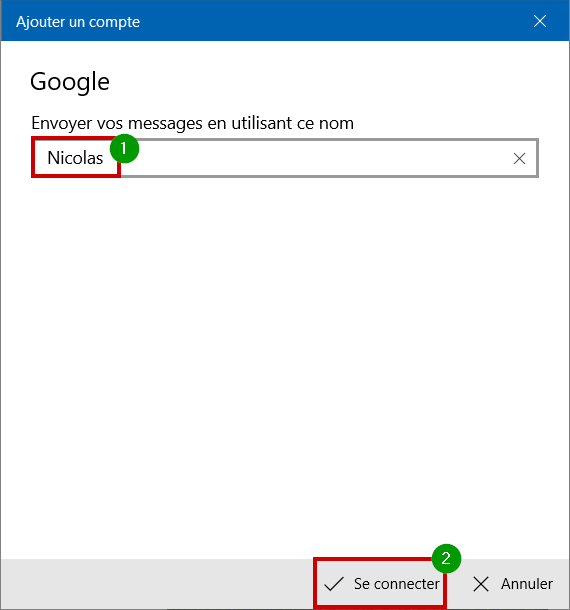Cancel the dialog with Annuler
570x610 pixels.
[x=513, y=584]
